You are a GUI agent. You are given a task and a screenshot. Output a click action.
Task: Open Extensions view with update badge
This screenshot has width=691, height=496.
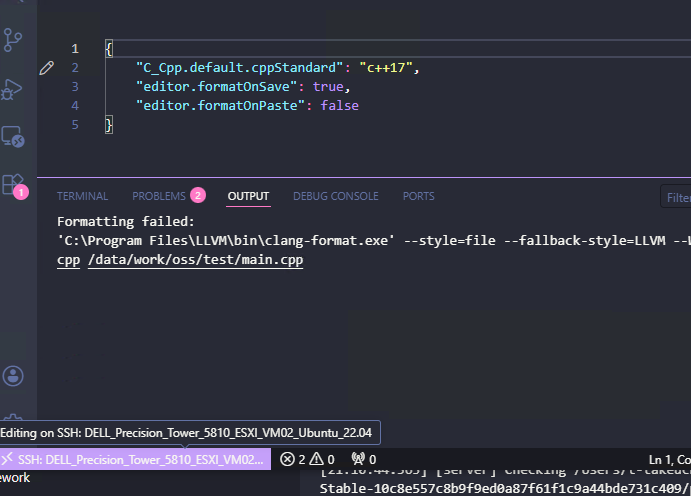(x=13, y=185)
